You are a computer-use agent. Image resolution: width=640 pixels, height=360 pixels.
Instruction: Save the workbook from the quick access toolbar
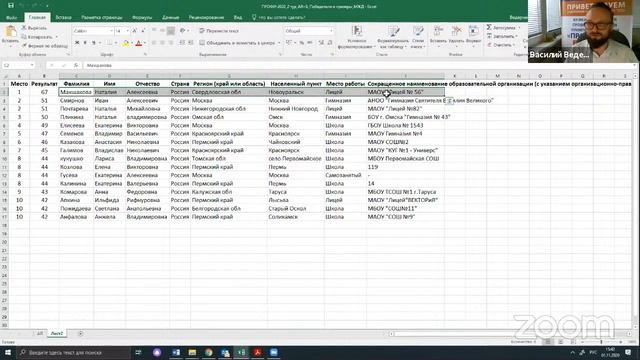tap(11, 6)
